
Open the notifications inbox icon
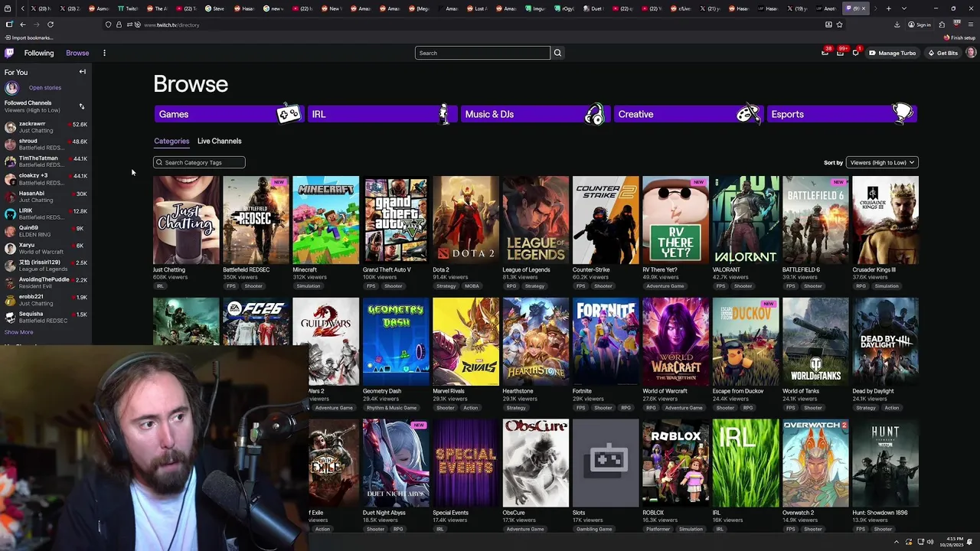(x=840, y=53)
